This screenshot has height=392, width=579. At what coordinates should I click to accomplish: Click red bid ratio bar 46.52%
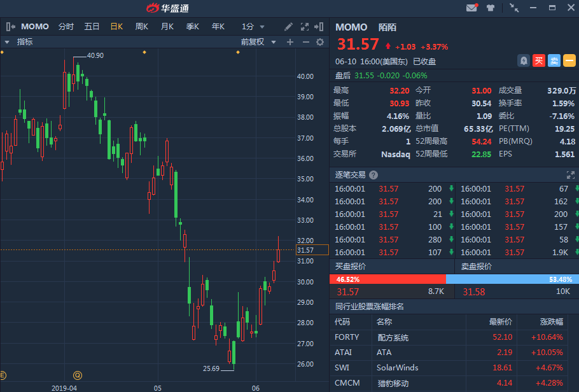387,279
